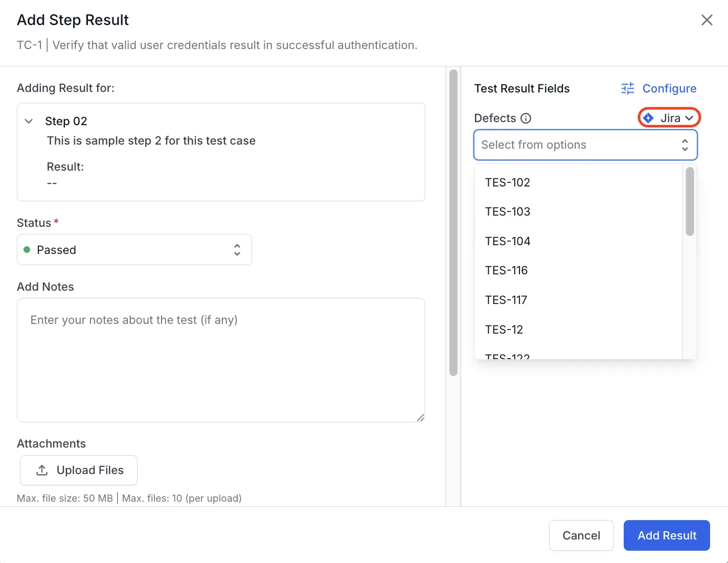Select defect TES-103 from the list
This screenshot has width=728, height=563.
tap(508, 212)
